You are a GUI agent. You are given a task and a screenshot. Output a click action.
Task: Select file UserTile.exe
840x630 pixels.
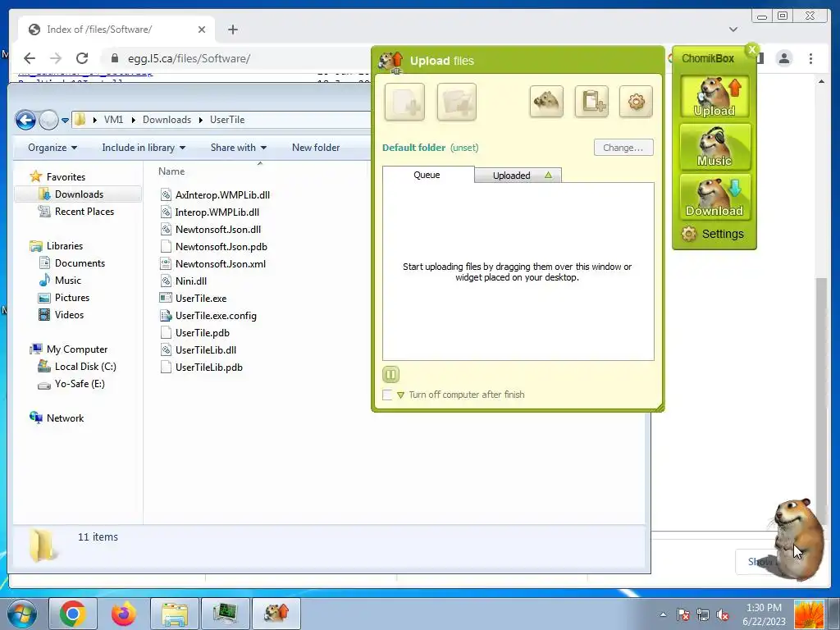coord(201,299)
